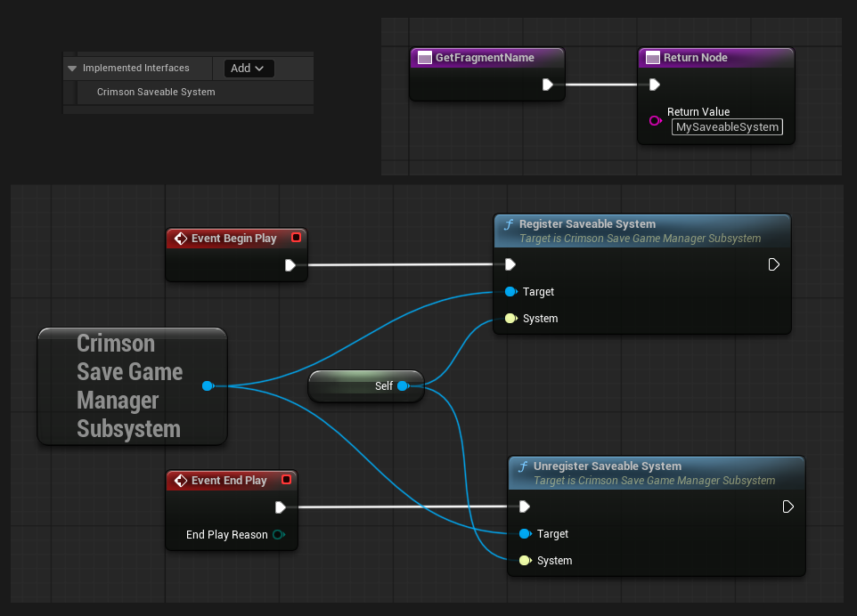This screenshot has width=857, height=616.
Task: Click the Event End Play event icon
Action: (x=181, y=481)
